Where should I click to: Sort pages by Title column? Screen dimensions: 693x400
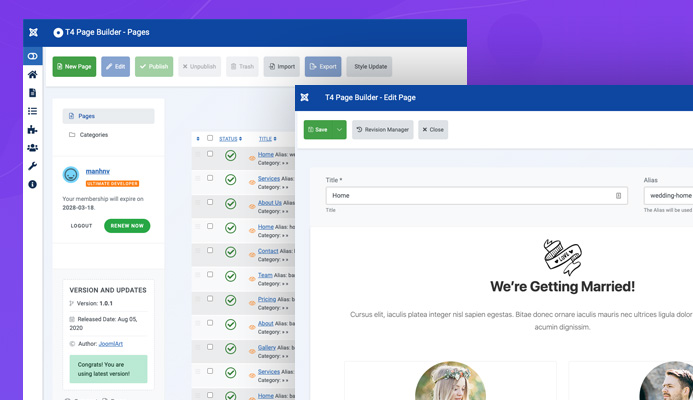tap(267, 139)
